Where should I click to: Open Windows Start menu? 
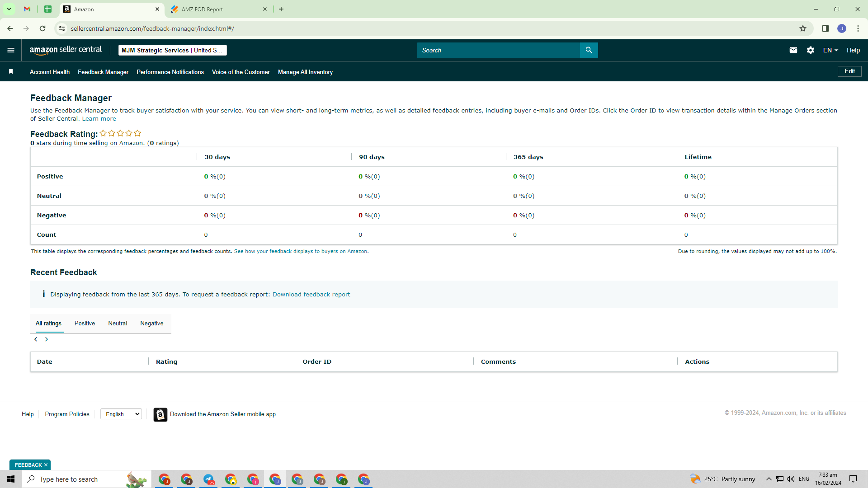tap(11, 479)
